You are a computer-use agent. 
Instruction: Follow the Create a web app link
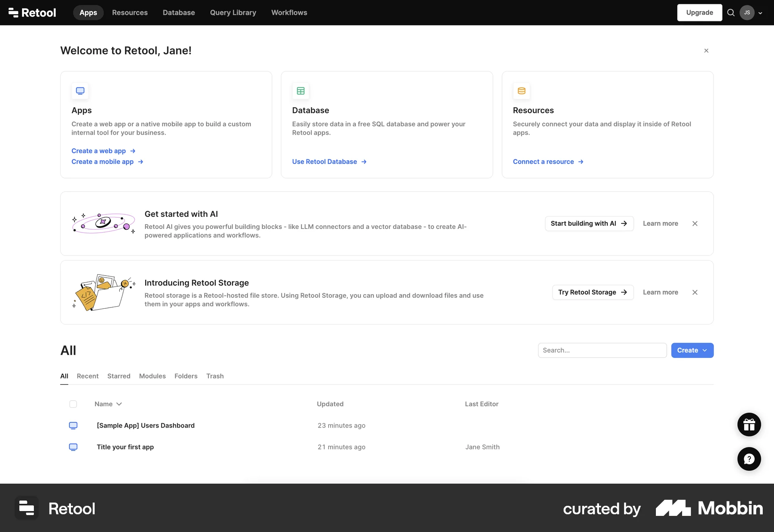(98, 151)
